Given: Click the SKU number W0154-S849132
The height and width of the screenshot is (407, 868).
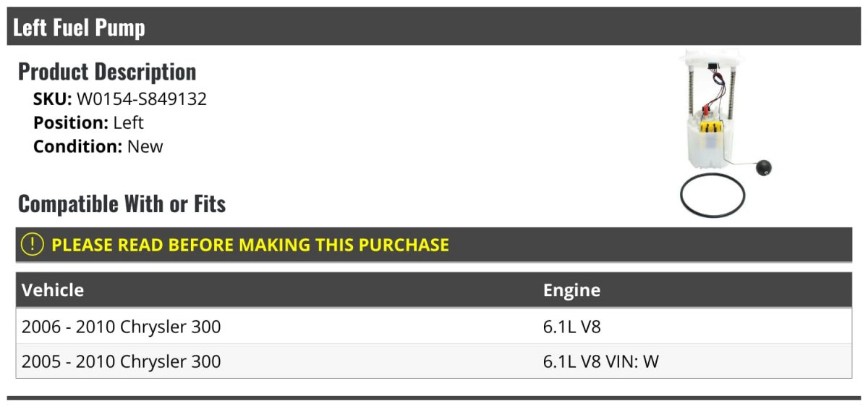Looking at the screenshot, I should (x=142, y=99).
